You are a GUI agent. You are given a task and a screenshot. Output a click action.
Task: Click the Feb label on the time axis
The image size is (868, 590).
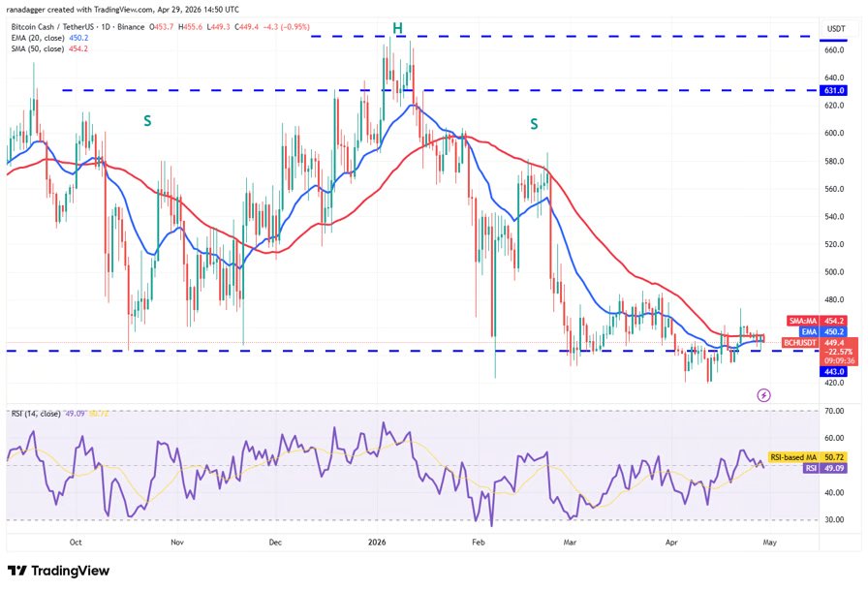[x=476, y=544]
